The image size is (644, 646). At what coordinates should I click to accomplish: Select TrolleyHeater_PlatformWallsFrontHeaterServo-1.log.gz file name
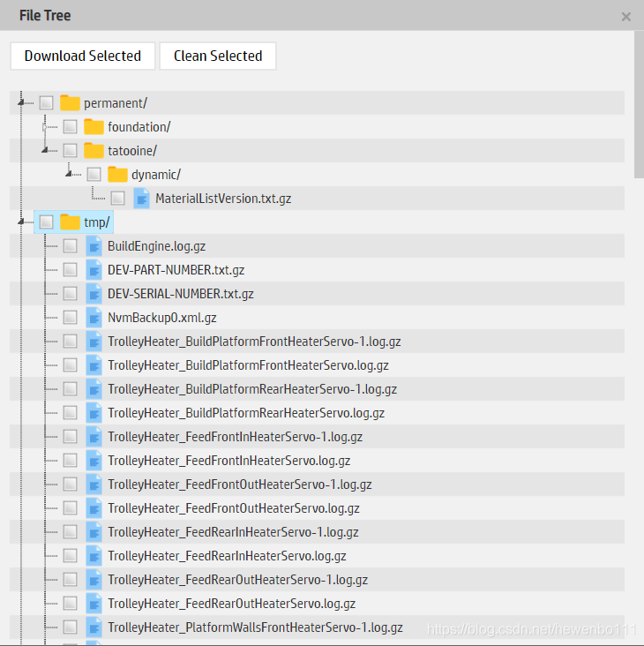255,628
